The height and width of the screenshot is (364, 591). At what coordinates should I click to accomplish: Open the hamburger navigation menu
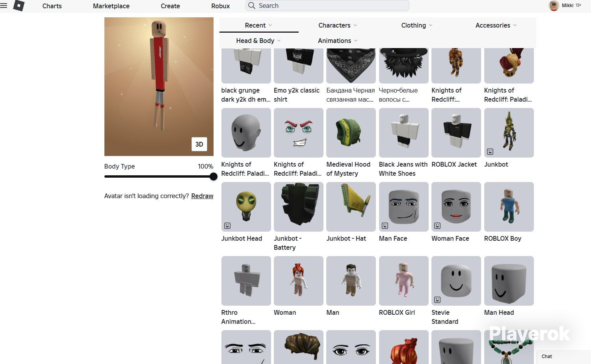4,6
